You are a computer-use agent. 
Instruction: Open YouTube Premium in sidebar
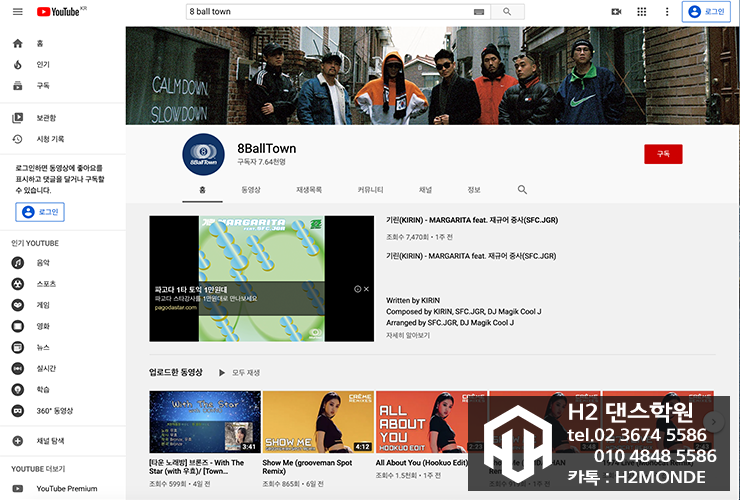(x=63, y=489)
